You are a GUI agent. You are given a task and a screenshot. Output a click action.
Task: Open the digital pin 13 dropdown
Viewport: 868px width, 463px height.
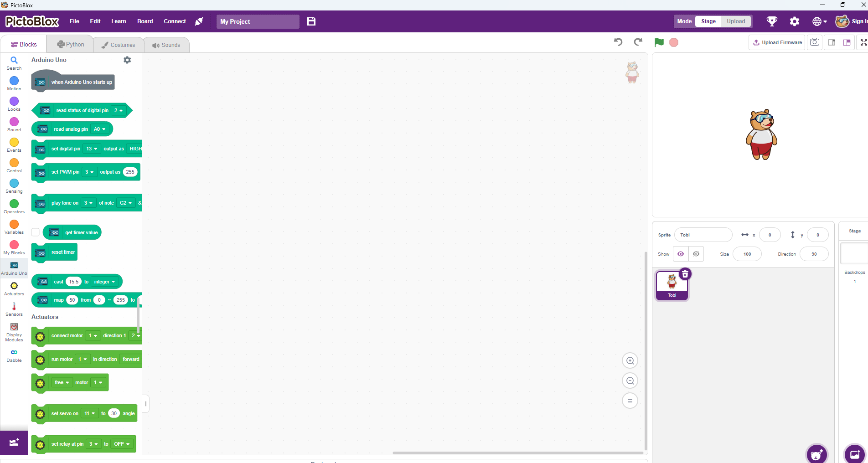point(92,149)
